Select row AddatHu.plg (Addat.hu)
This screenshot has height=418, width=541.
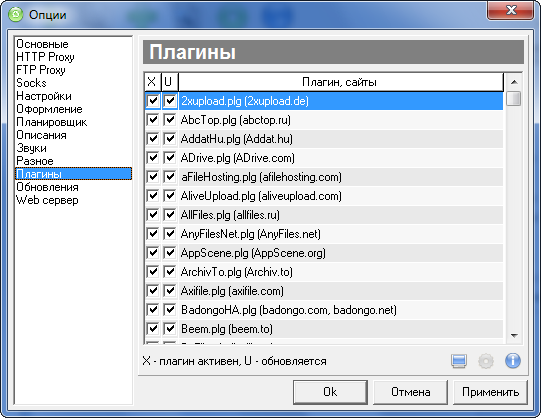tap(341, 139)
